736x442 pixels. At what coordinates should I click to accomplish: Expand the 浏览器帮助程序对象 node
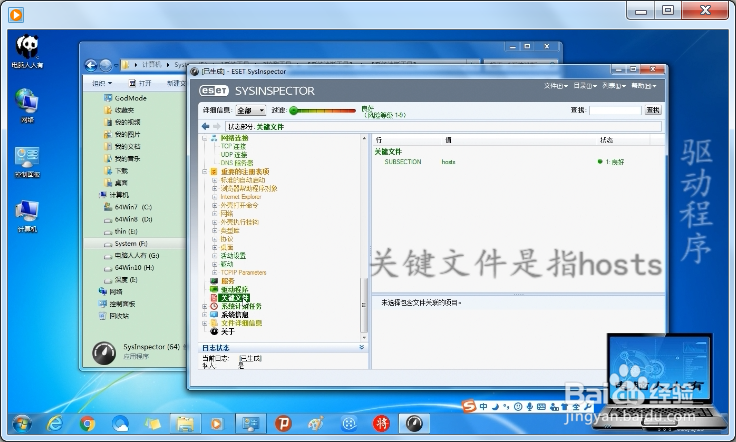(214, 189)
